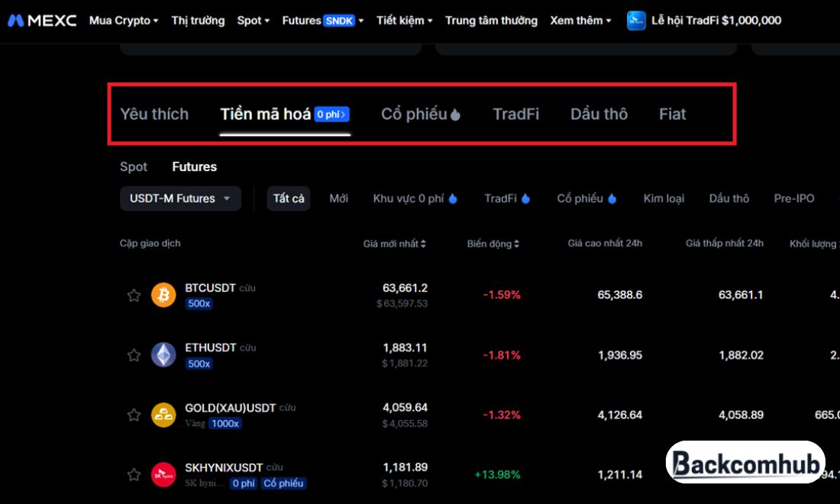Switch to the Cổ phiếu main tab

414,114
